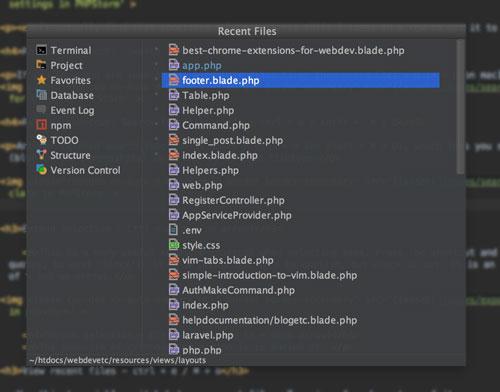Open style.css
The width and height of the screenshot is (500, 392).
(201, 245)
